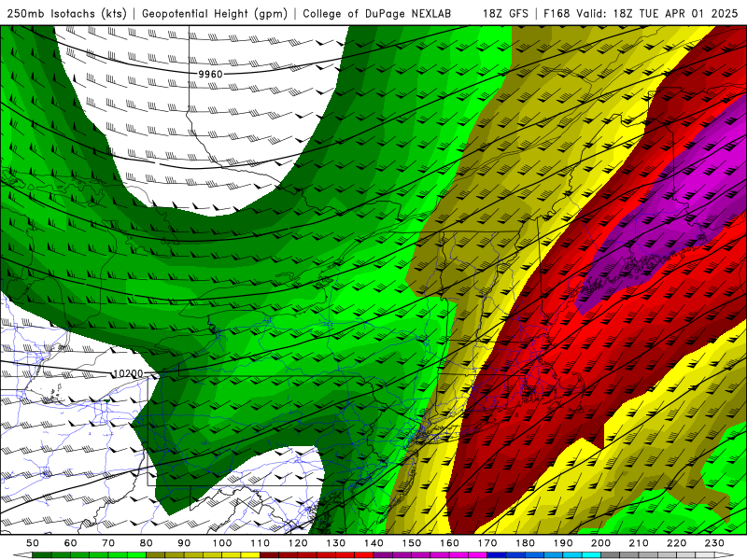
Task: Click the 'TUE APR 01 2025' valid date
Action: click(688, 14)
